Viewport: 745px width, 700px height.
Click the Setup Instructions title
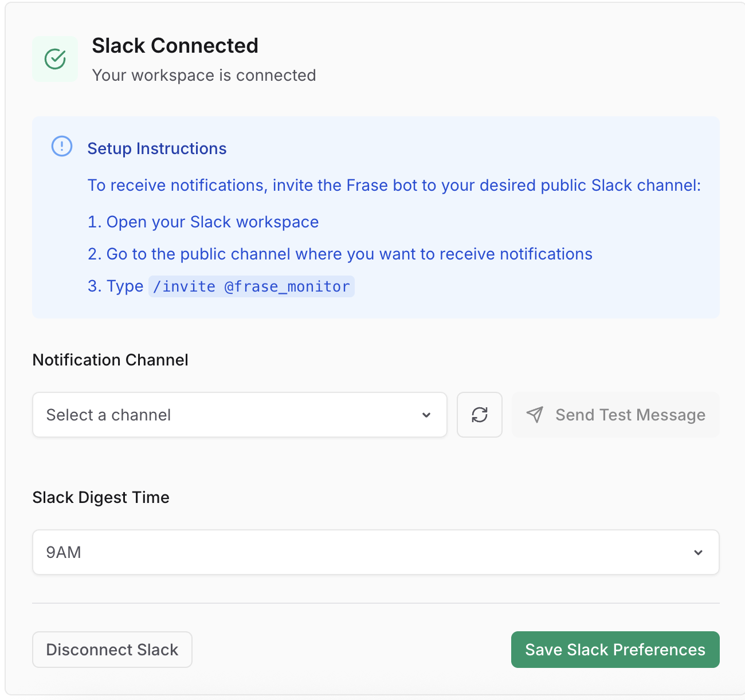pyautogui.click(x=157, y=149)
